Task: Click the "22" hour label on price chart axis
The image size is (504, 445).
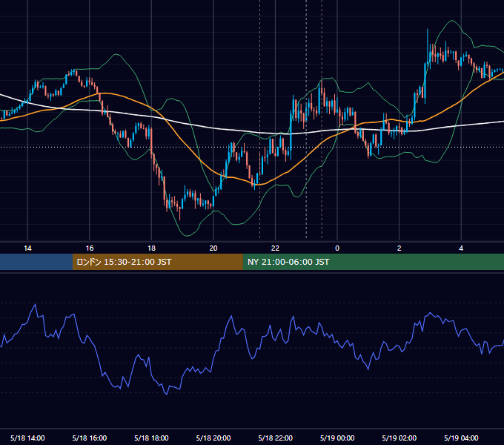Action: [275, 248]
